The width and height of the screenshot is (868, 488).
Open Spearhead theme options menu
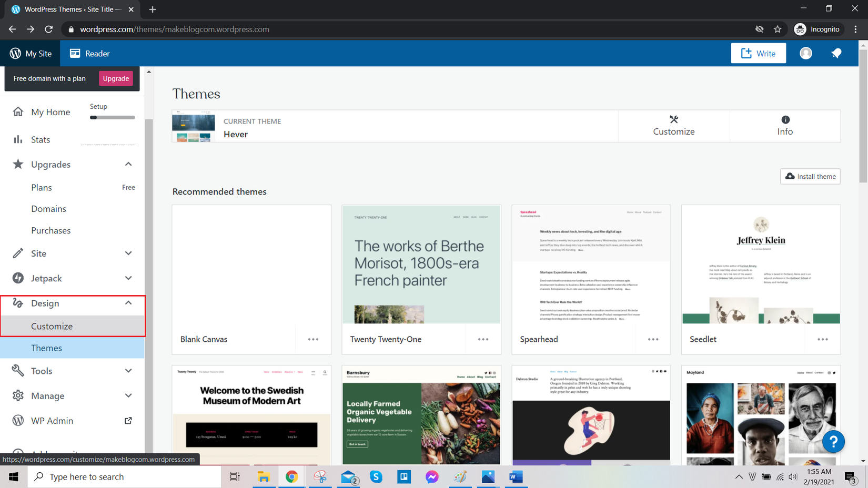coord(653,340)
